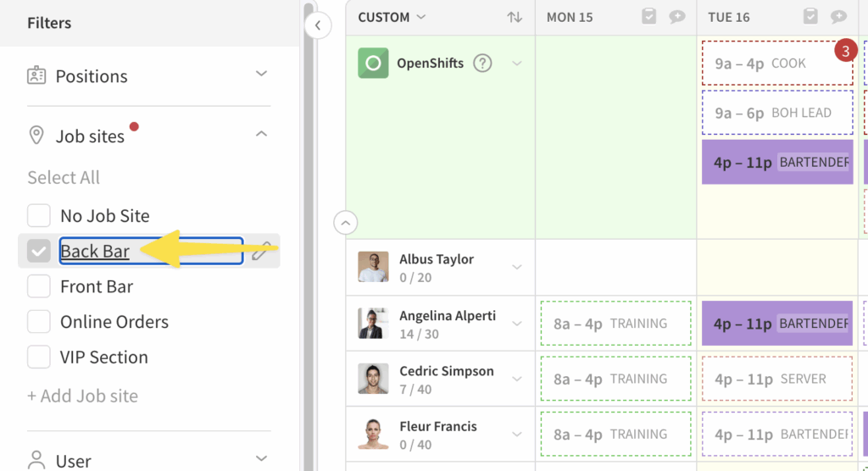This screenshot has height=471, width=868.
Task: Open the Tuesday 16 comments bubble icon
Action: [x=838, y=17]
